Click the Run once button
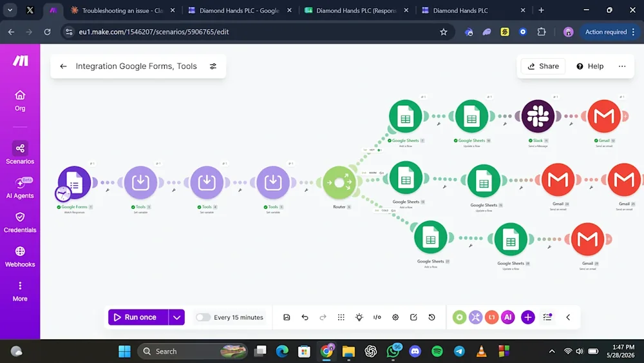Screen dimensions: 644x363 pyautogui.click(x=138, y=317)
